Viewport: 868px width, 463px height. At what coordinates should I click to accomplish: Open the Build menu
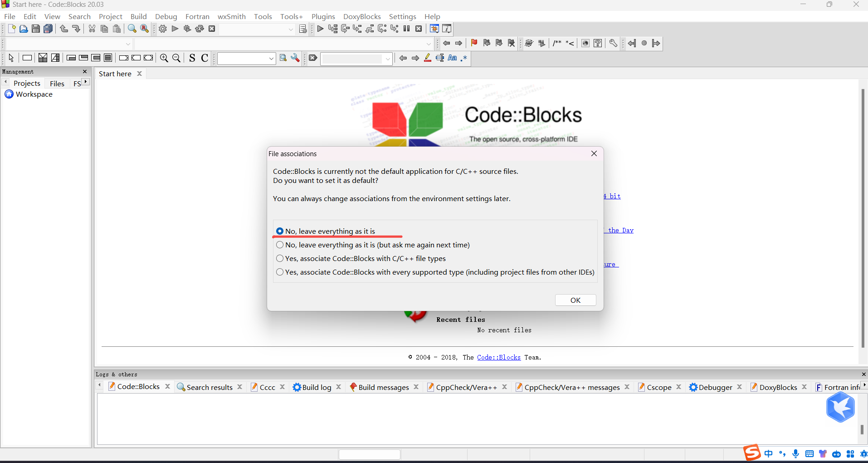pyautogui.click(x=138, y=16)
